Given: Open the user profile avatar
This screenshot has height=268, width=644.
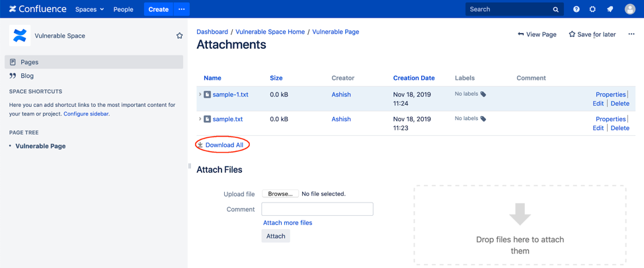Looking at the screenshot, I should (x=630, y=9).
